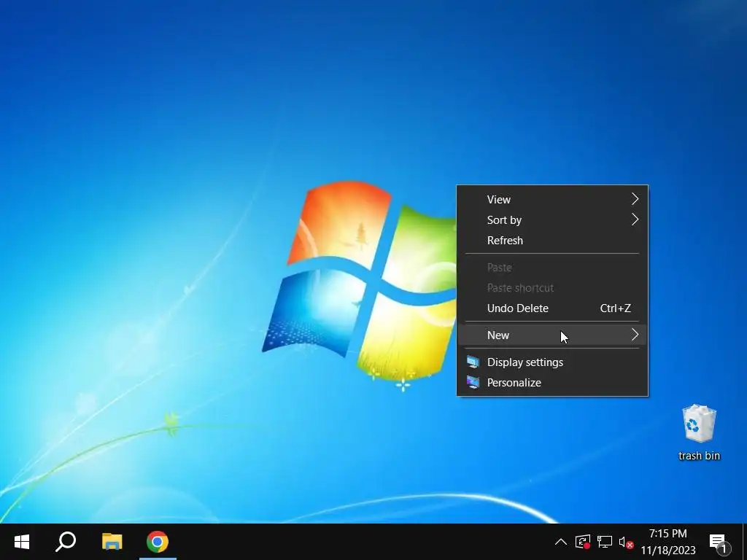Open the notification action center

[x=719, y=542]
